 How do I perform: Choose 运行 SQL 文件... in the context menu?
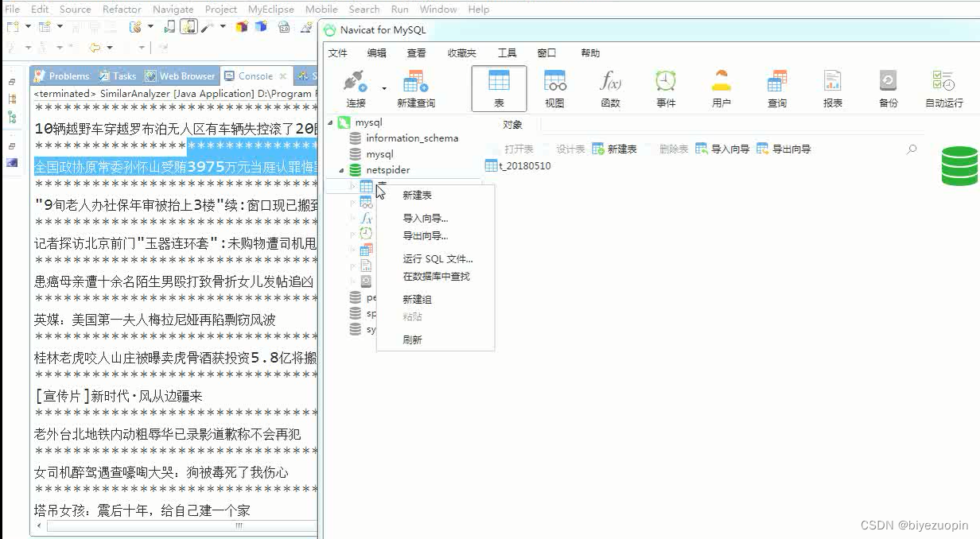pos(435,259)
